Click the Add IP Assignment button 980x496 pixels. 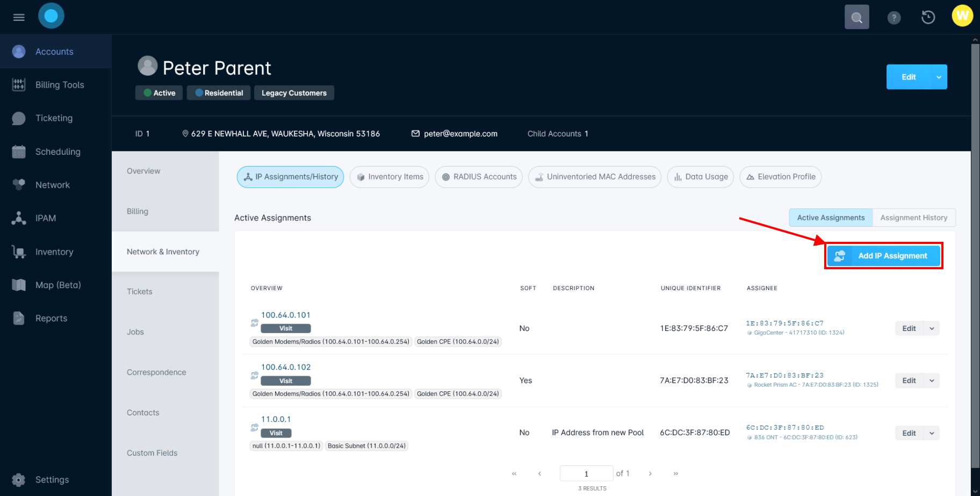point(883,256)
